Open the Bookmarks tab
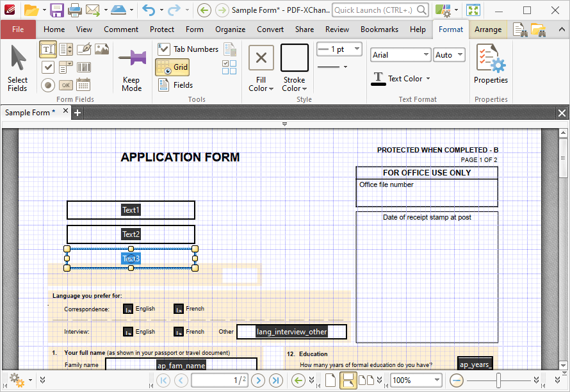 pyautogui.click(x=379, y=29)
